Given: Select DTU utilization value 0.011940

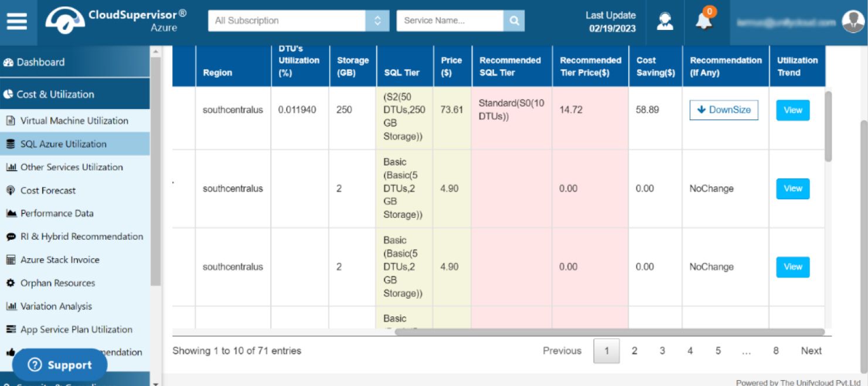Looking at the screenshot, I should pyautogui.click(x=297, y=110).
